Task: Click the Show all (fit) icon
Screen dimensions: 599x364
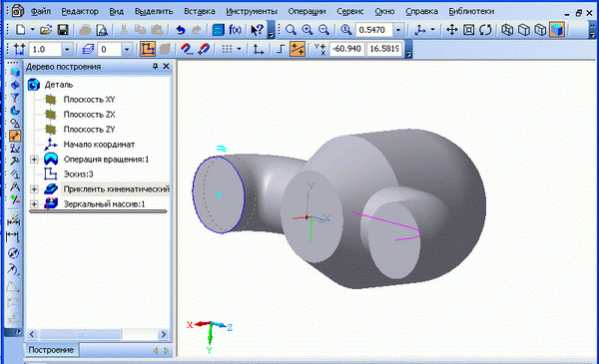Action: pos(469,30)
